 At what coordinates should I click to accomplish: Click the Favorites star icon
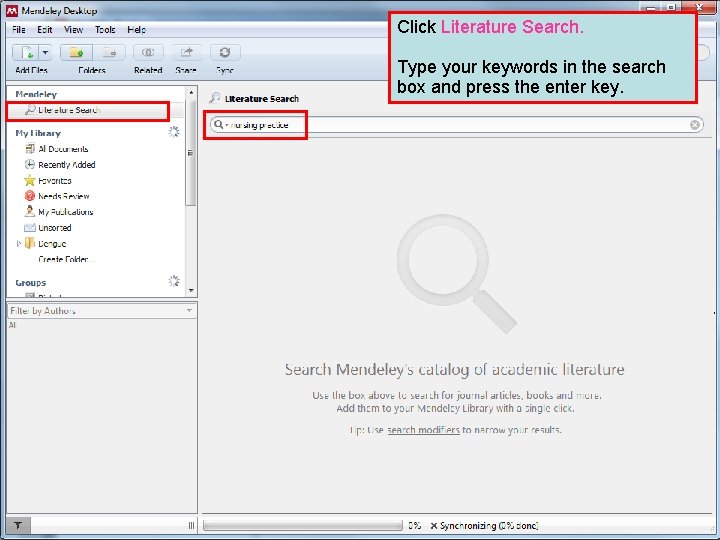pyautogui.click(x=30, y=180)
